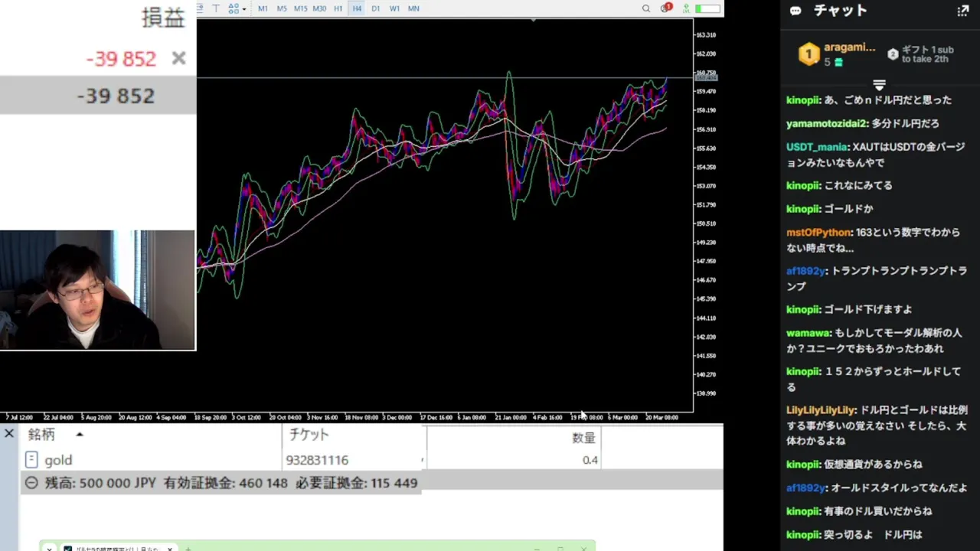Open the aragami top gifter leaderboard entry

point(837,54)
